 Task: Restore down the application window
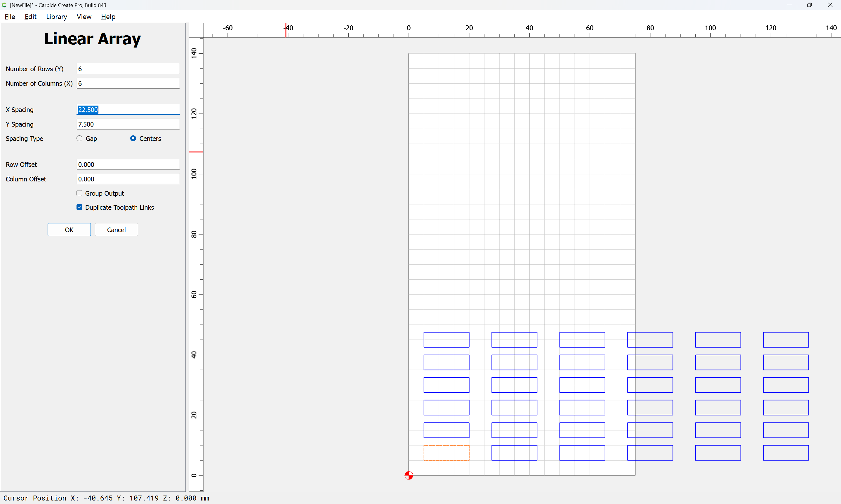(809, 5)
